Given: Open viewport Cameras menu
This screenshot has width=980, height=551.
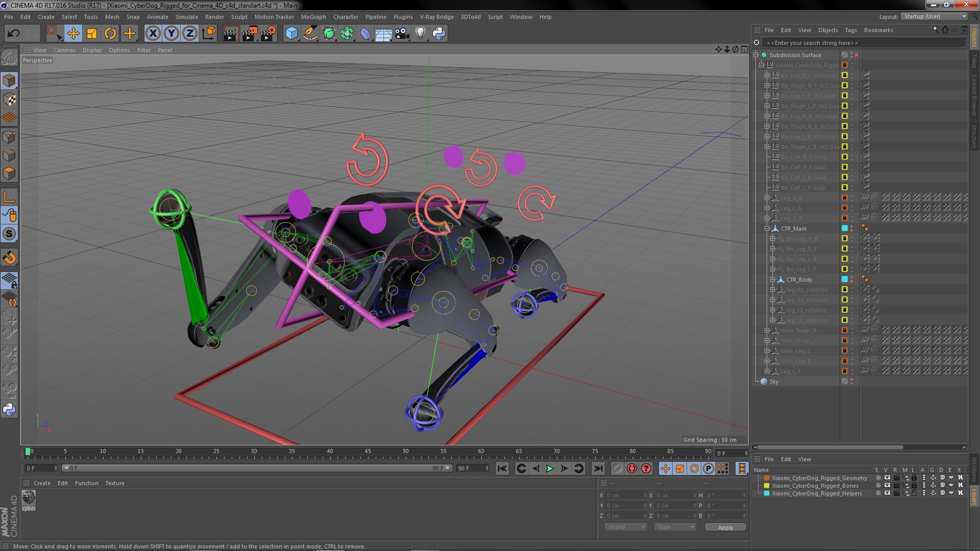Looking at the screenshot, I should coord(64,50).
